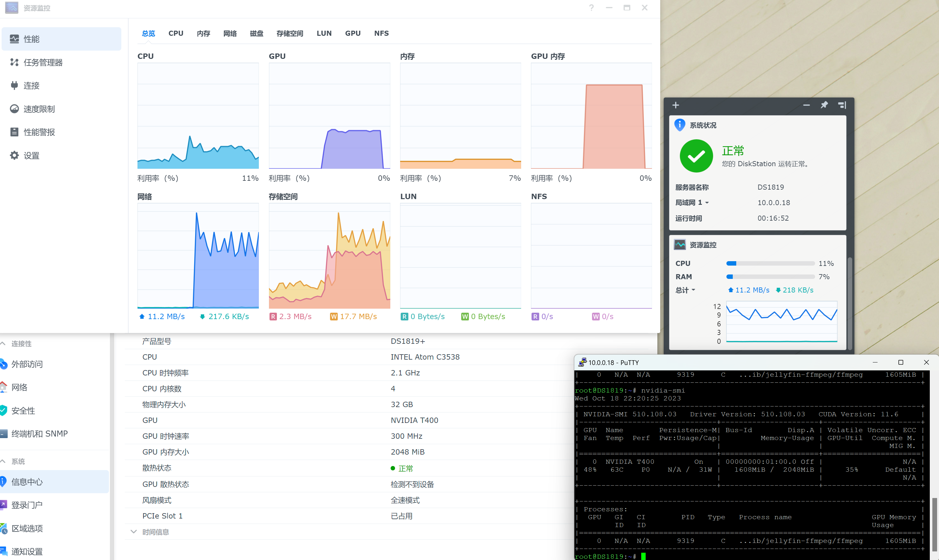Click the NVIDIA T400 GPU value
This screenshot has width=939, height=560.
coord(414,420)
